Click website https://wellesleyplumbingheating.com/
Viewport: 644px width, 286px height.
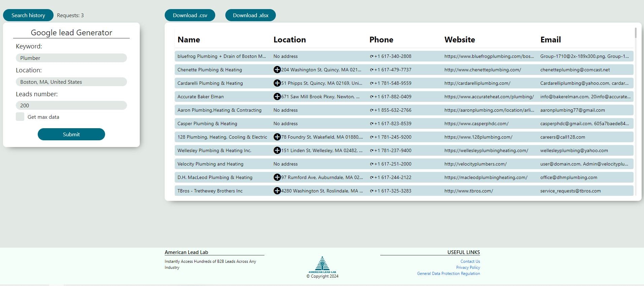pos(486,150)
